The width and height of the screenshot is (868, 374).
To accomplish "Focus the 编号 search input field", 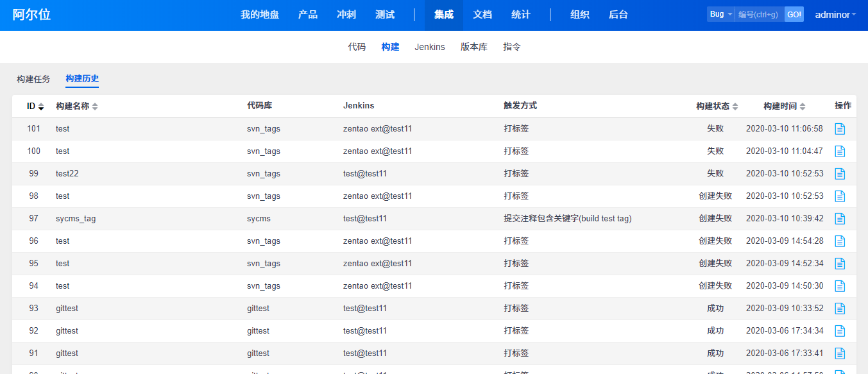I will [759, 14].
